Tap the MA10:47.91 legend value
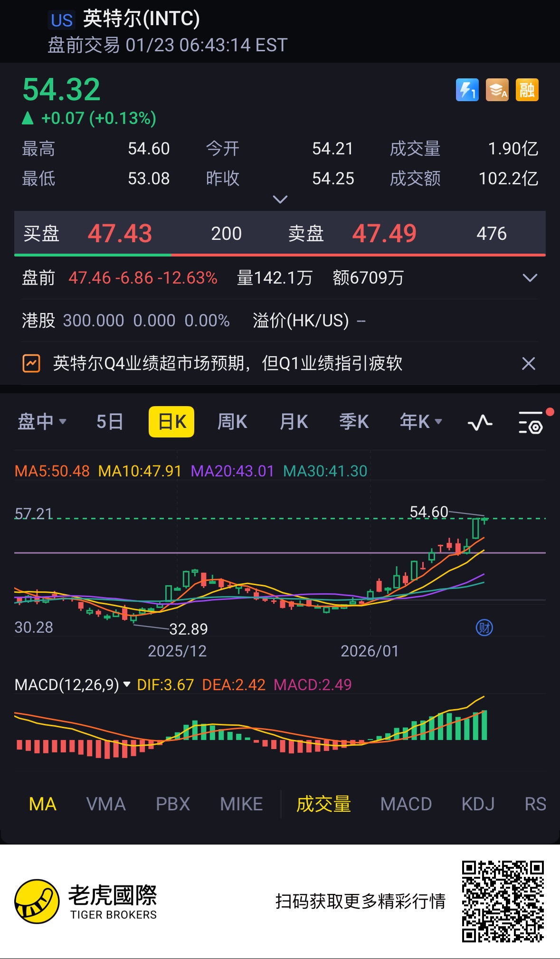Screen dimensions: 560x959 (140, 471)
